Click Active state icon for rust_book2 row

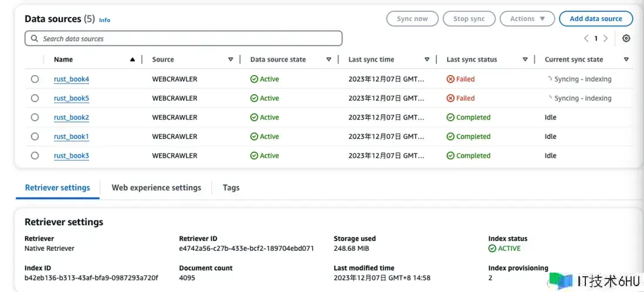pyautogui.click(x=254, y=117)
